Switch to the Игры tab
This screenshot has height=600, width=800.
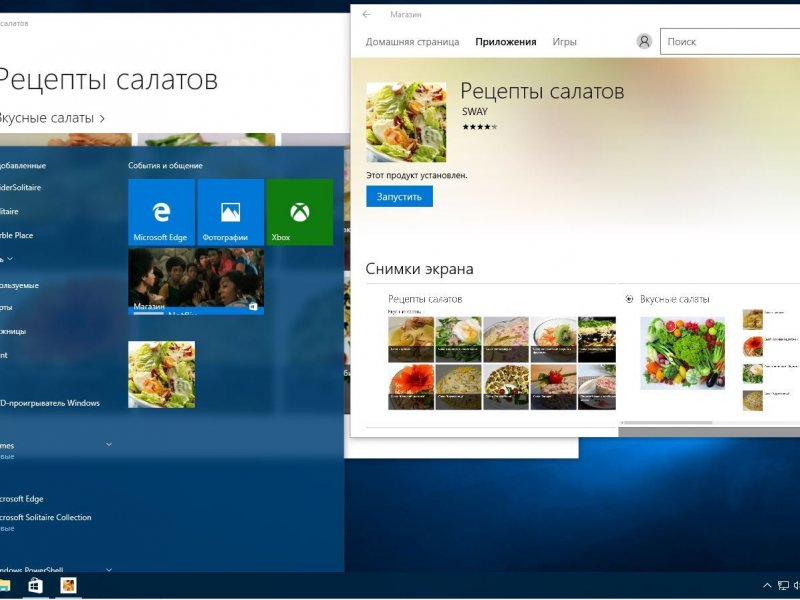[x=564, y=42]
